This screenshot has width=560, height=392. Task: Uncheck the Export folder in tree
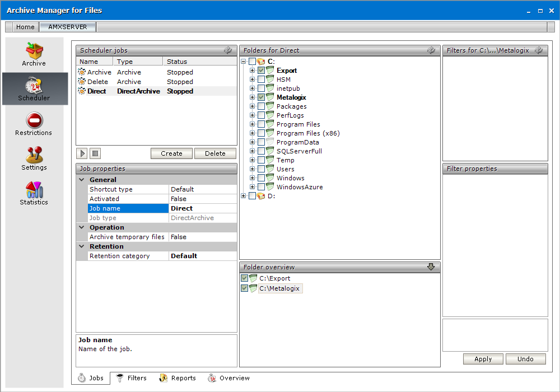262,71
